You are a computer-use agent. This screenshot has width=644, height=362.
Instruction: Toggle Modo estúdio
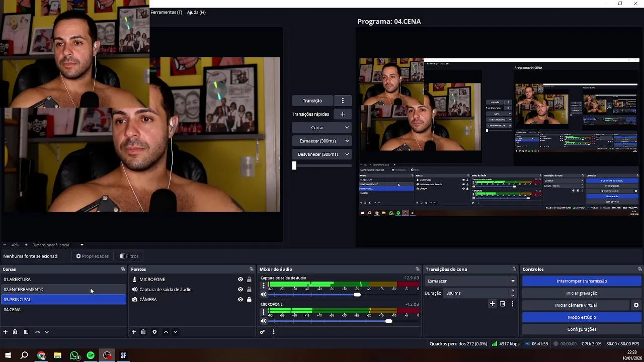pos(582,317)
